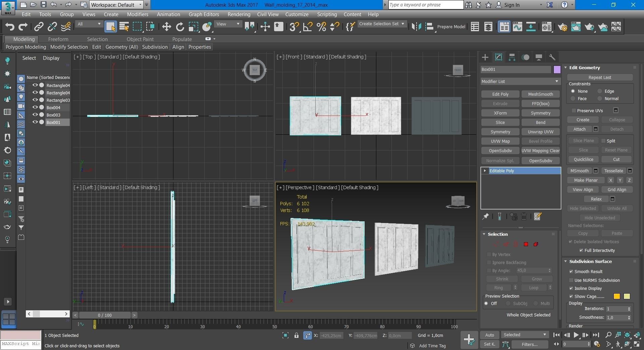The image size is (644, 350).
Task: Open the Workspace Default dropdown
Action: coord(116,5)
